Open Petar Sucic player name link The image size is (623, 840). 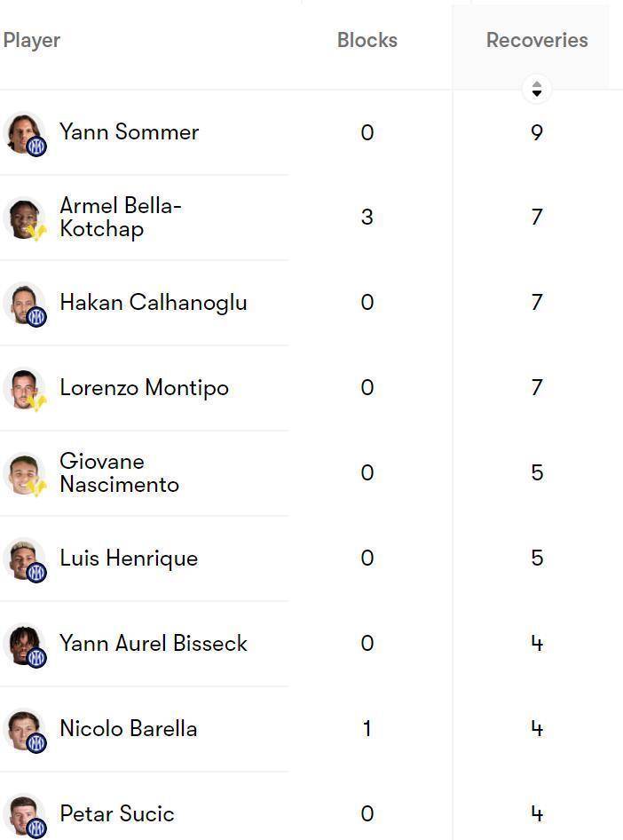pos(116,814)
